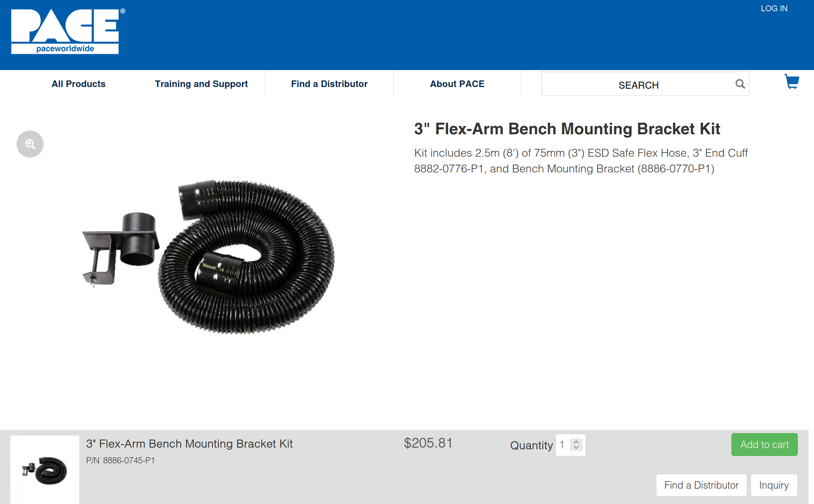Screen dimensions: 814x504
Task: Zoom the product image with magnifier button
Action: click(x=30, y=144)
